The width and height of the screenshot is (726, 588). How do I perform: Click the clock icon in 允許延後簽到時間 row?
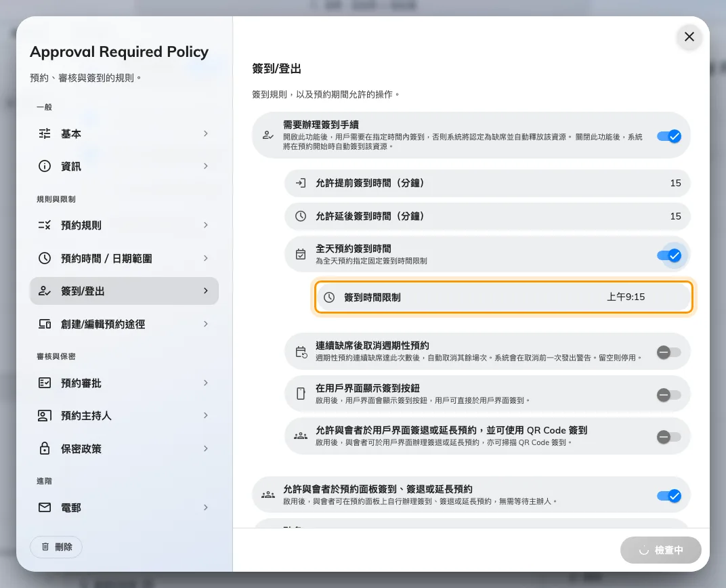pos(301,215)
